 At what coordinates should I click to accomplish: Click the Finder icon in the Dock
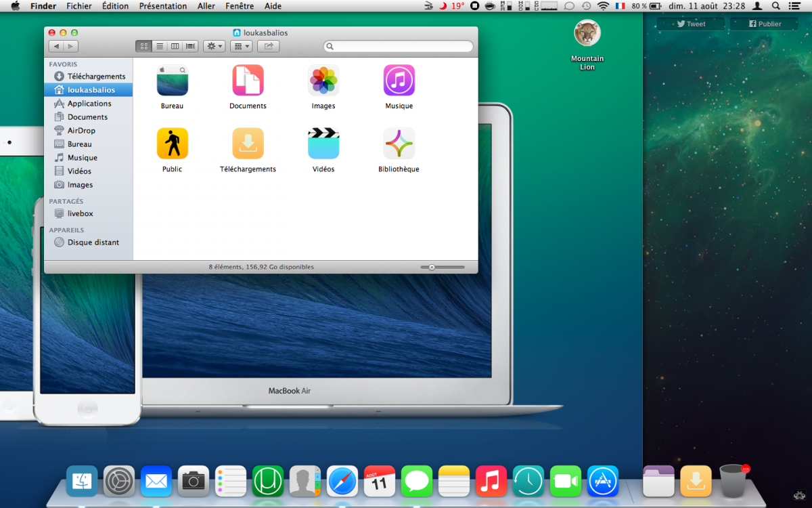[82, 482]
